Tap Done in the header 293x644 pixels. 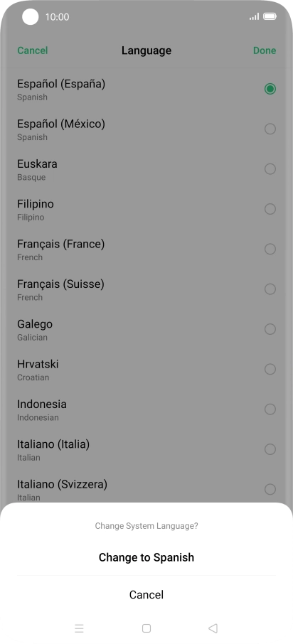(265, 50)
